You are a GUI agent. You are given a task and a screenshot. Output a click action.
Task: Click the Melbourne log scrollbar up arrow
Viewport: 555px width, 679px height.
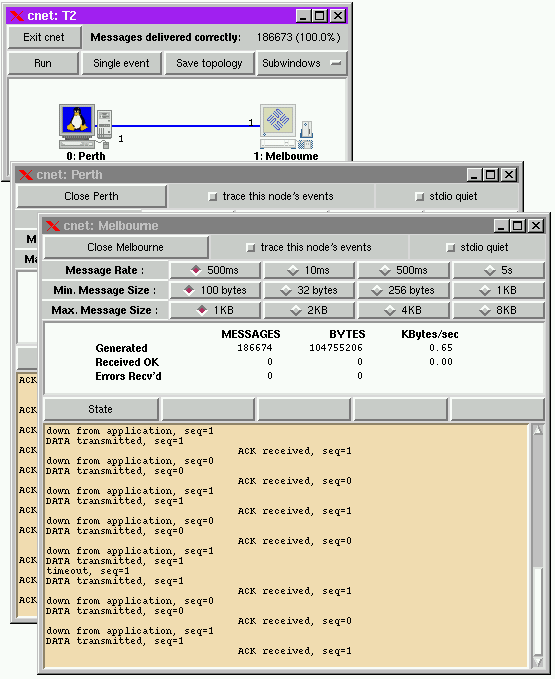538,430
